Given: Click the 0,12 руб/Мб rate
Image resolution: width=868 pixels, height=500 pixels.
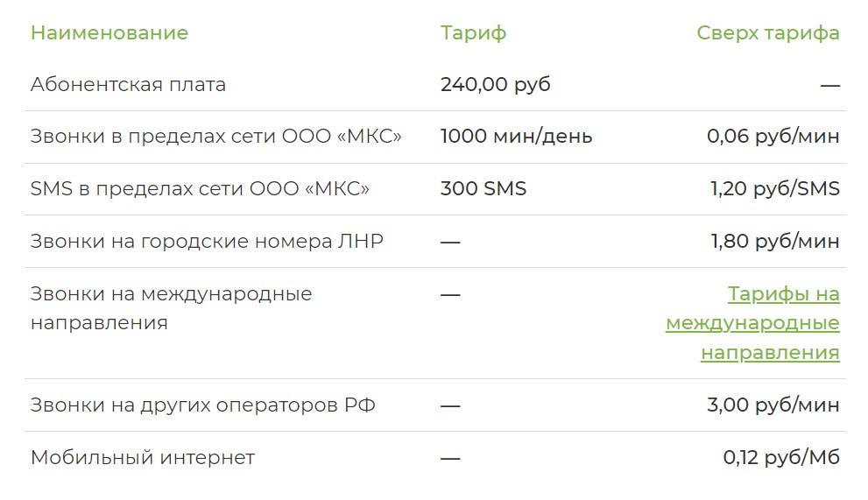Looking at the screenshot, I should coord(780,457).
